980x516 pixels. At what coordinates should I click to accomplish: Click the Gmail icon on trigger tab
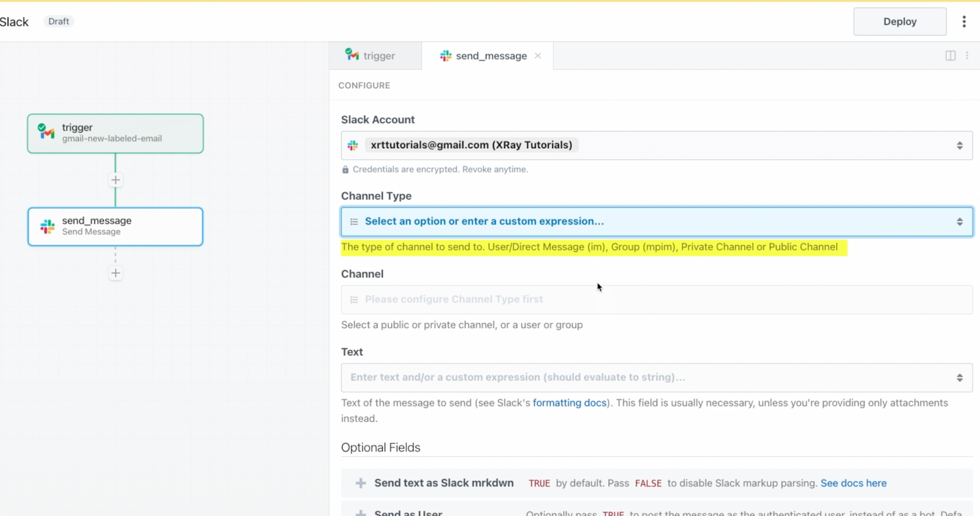coord(352,54)
